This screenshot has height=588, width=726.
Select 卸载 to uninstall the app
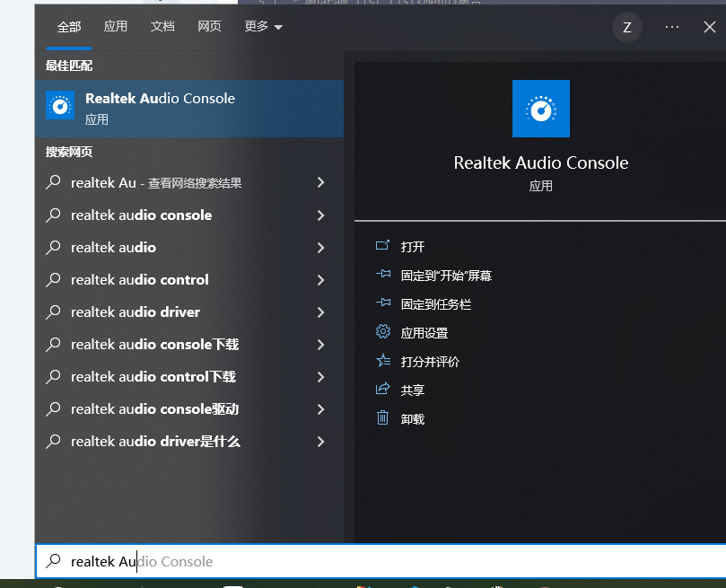tap(413, 419)
